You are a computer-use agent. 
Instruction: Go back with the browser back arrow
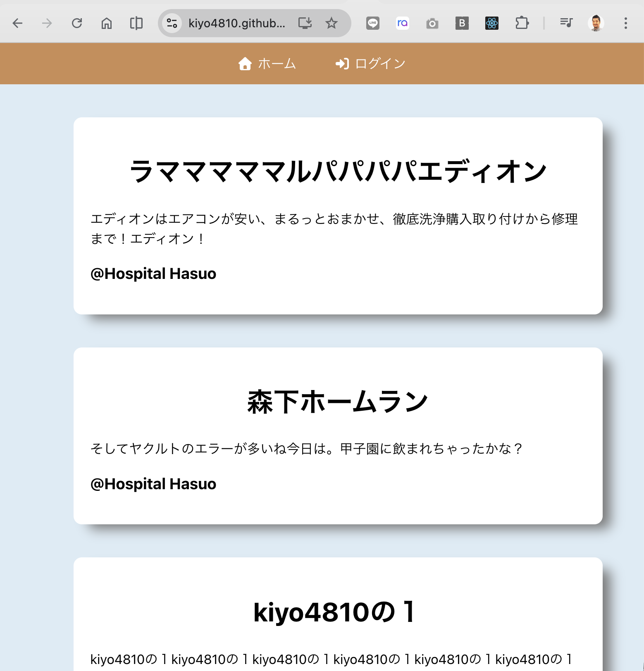[x=17, y=23]
